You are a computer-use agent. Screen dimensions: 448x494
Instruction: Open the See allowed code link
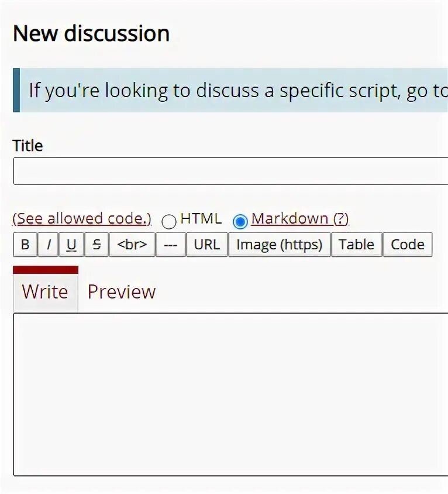[82, 219]
